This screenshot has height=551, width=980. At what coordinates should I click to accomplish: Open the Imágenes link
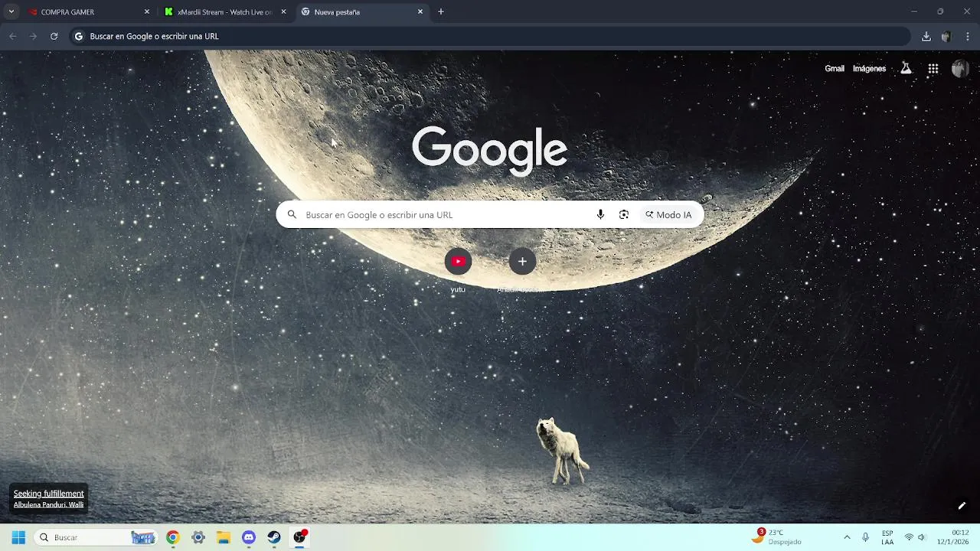869,69
